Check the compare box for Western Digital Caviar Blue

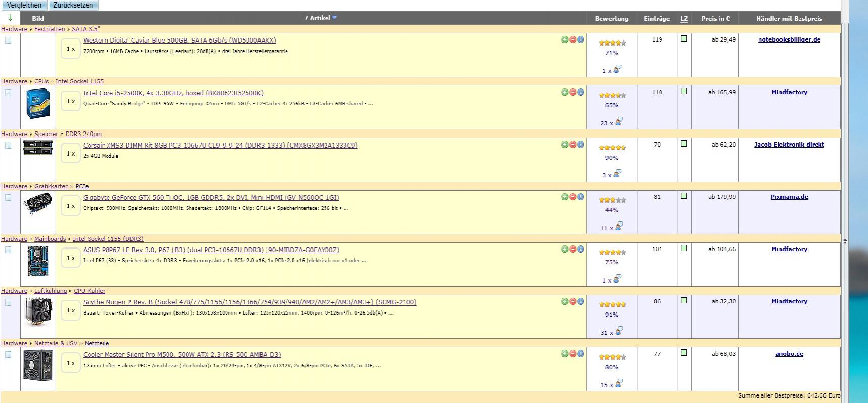pos(8,40)
